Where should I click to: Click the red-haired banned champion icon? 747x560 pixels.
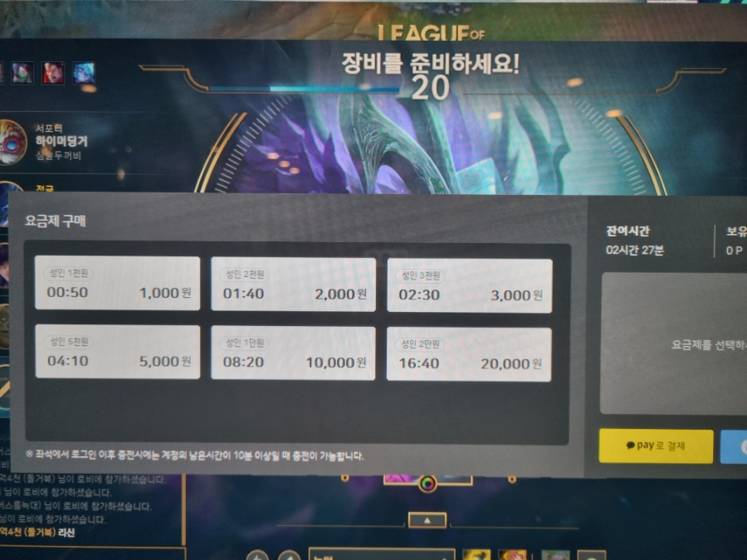tap(53, 73)
